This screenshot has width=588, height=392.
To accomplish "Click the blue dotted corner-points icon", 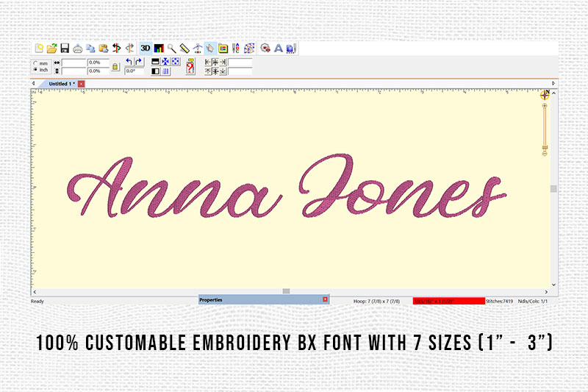I will coord(176,62).
